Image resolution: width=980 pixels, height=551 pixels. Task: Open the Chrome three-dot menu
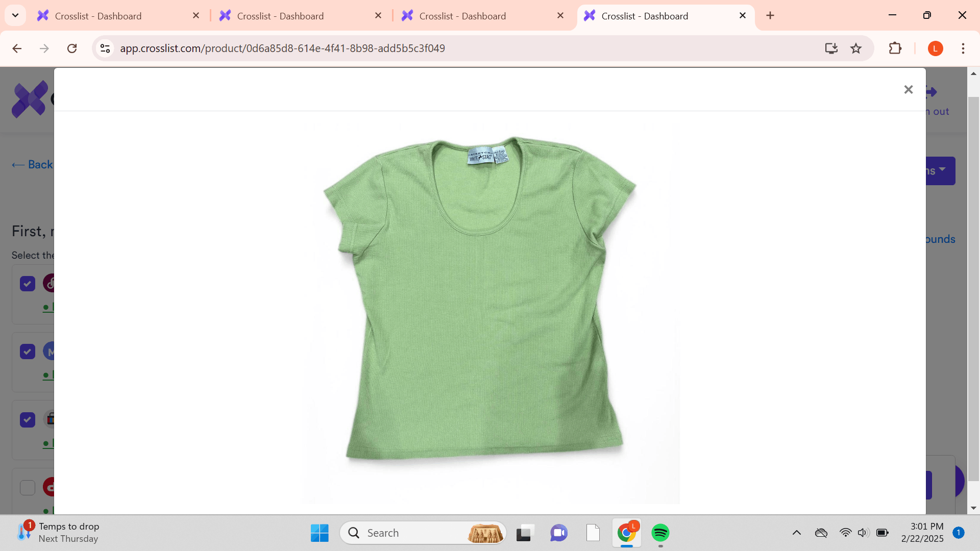(963, 48)
